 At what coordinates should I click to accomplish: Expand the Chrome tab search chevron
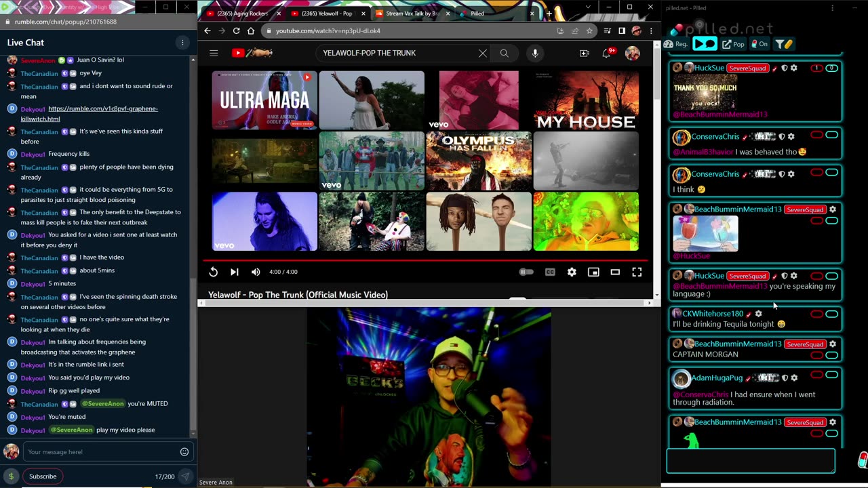click(588, 7)
